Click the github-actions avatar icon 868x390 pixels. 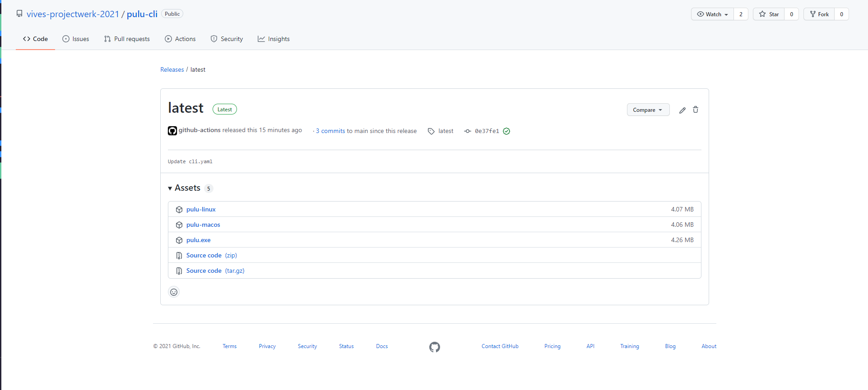pos(172,131)
